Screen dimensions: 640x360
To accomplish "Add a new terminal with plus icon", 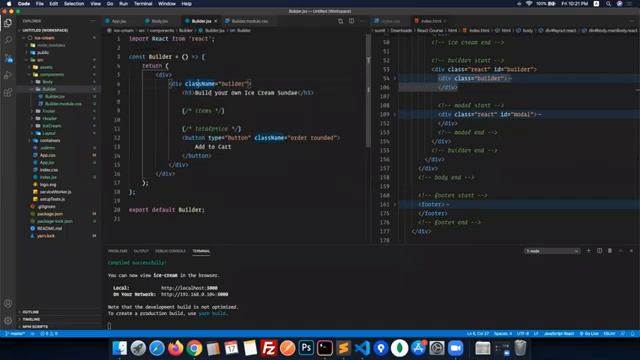I will coord(588,251).
